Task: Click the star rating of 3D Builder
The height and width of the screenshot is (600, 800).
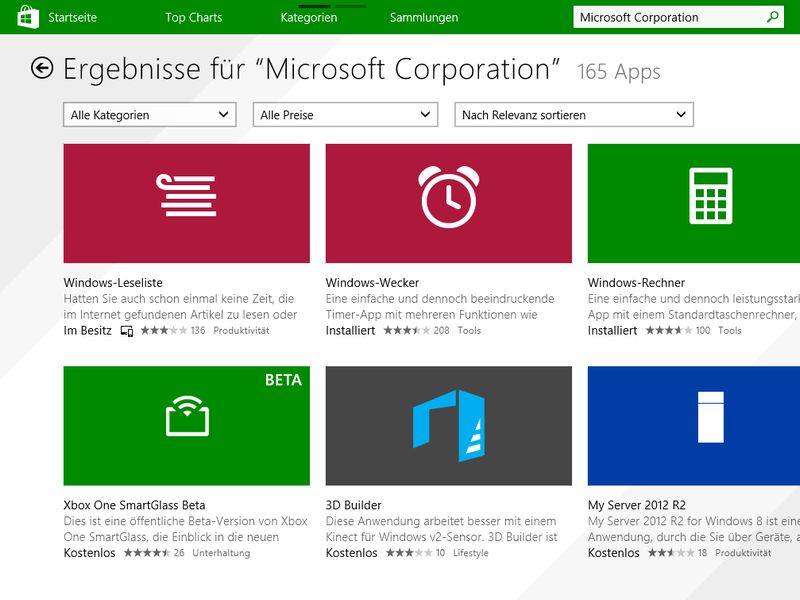Action: click(409, 553)
